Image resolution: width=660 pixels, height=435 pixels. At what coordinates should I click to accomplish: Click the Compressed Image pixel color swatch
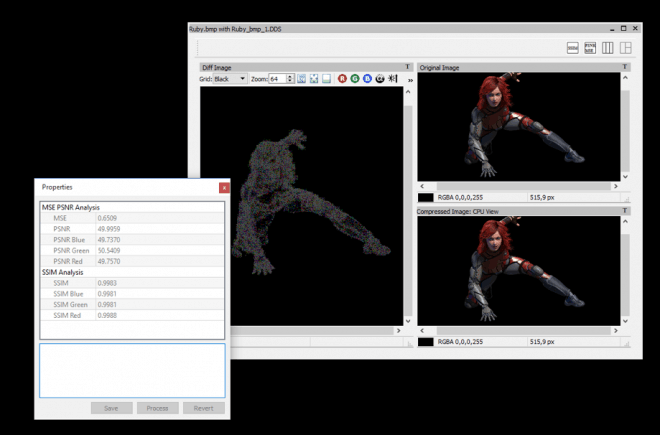[x=426, y=342]
